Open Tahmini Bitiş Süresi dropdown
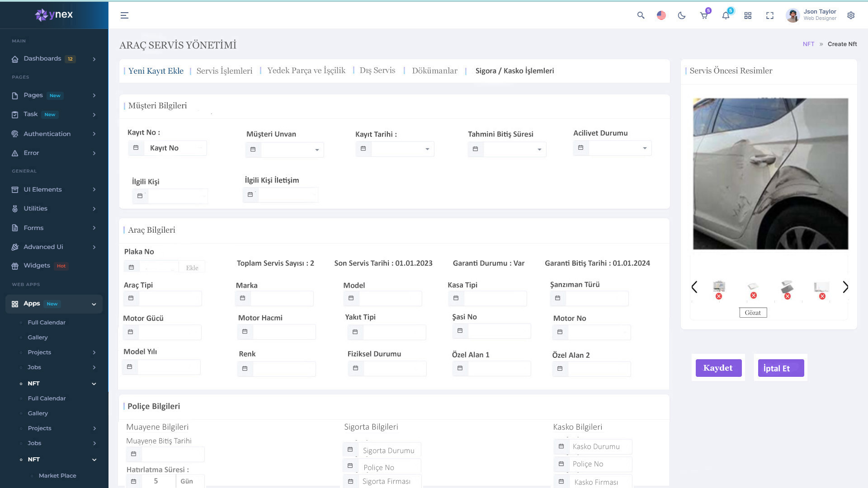Image resolution: width=868 pixels, height=488 pixels. (x=507, y=149)
